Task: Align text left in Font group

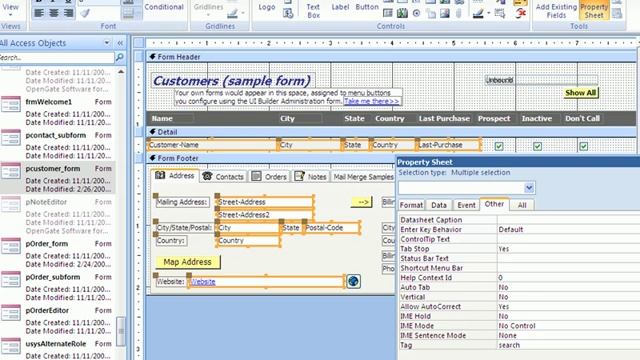Action: pos(39,13)
